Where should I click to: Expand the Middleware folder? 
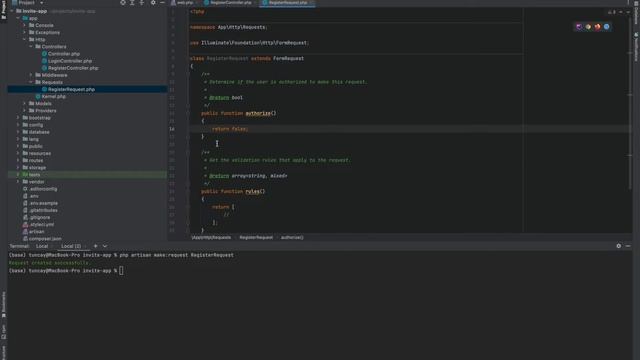[x=31, y=75]
